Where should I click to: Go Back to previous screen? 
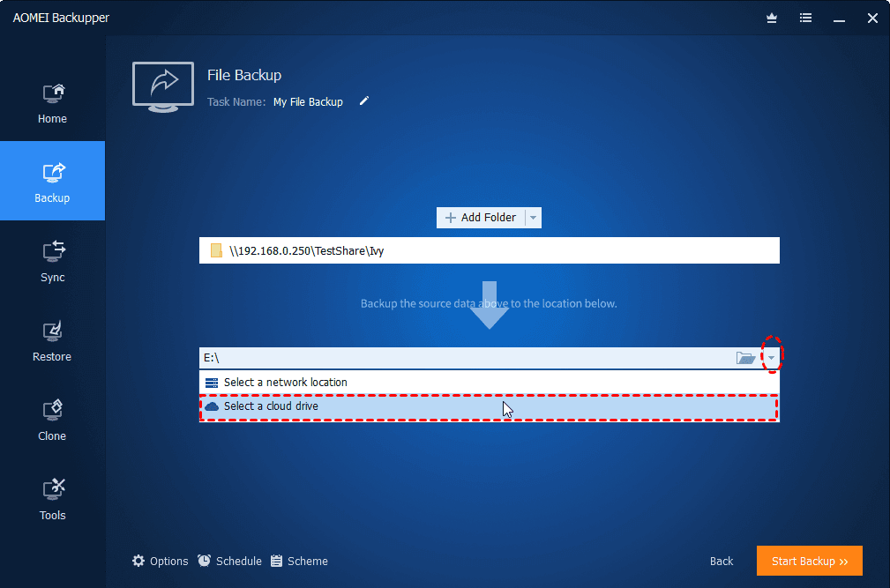(x=722, y=562)
